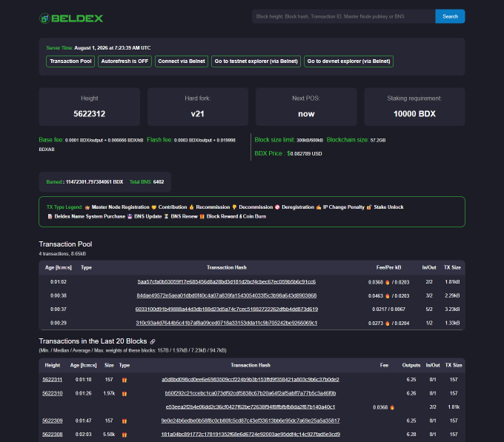
Task: Open block height 5622310
Action: 53,393
